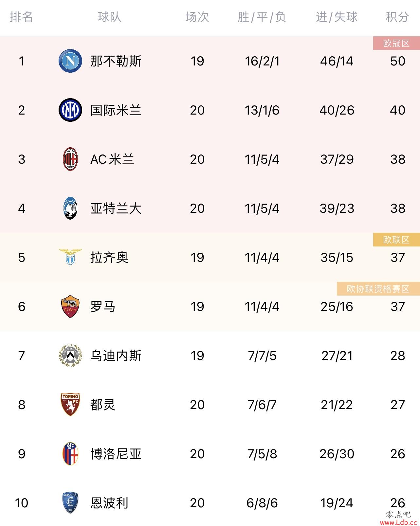The width and height of the screenshot is (420, 526).
Task: Click the Lazio eagle crest
Action: pos(70,257)
